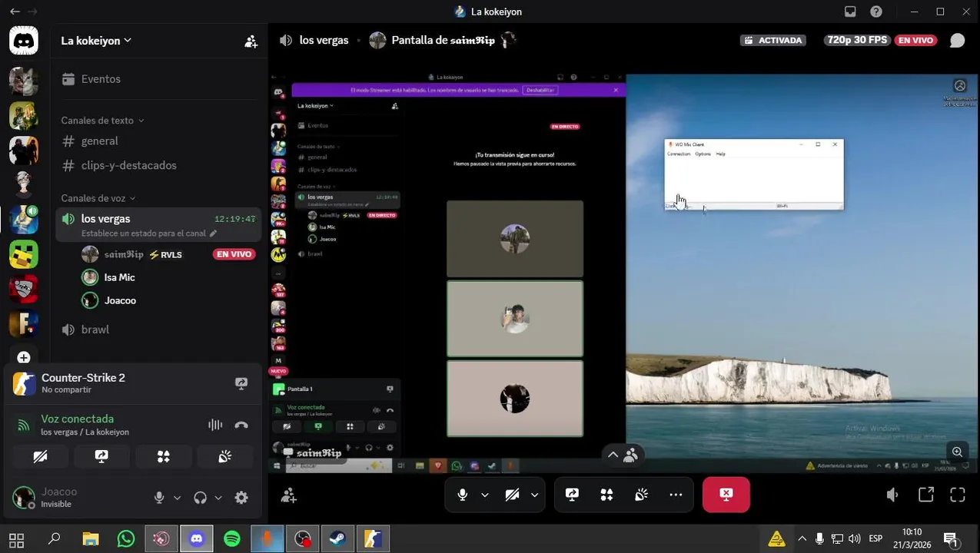Click the Voz conectada connection status
The height and width of the screenshot is (553, 980).
pos(77,419)
